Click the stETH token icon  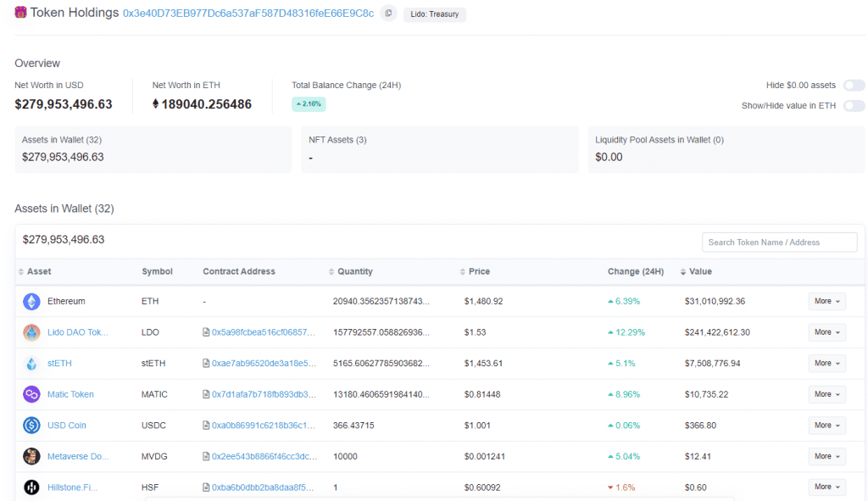(x=31, y=363)
